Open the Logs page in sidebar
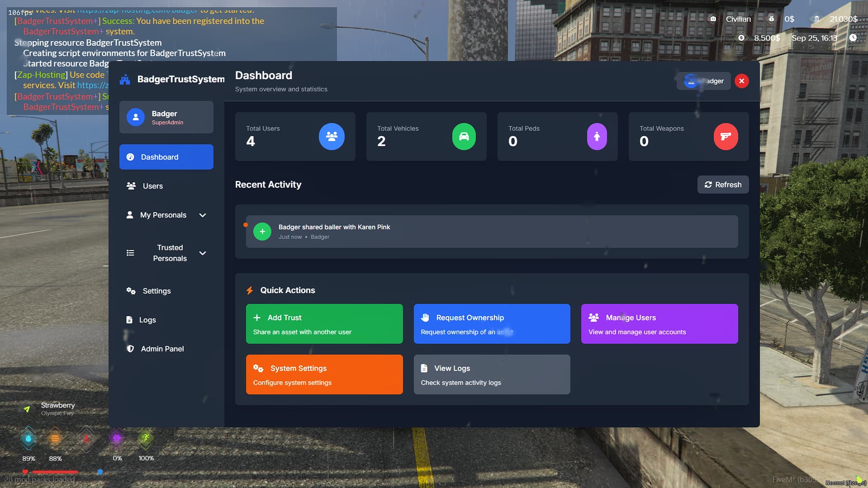The width and height of the screenshot is (868, 488). [166, 320]
